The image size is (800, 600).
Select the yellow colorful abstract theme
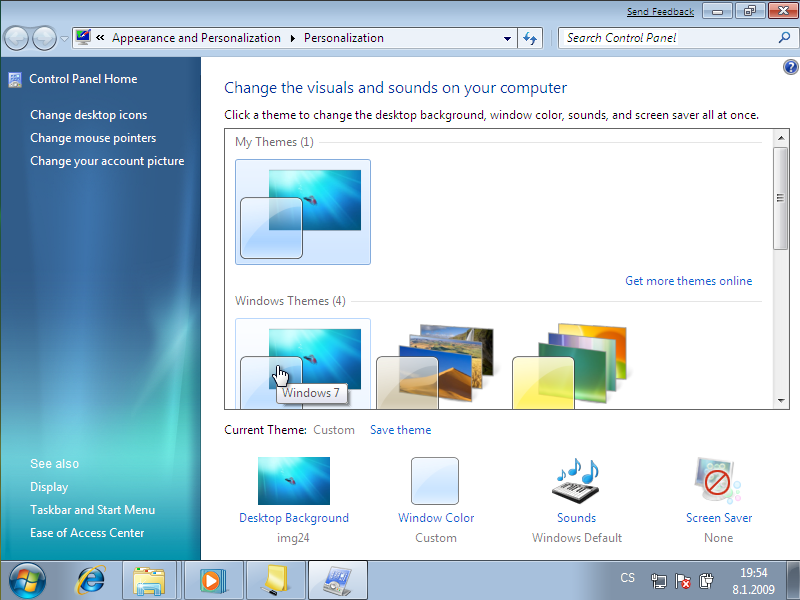point(571,365)
